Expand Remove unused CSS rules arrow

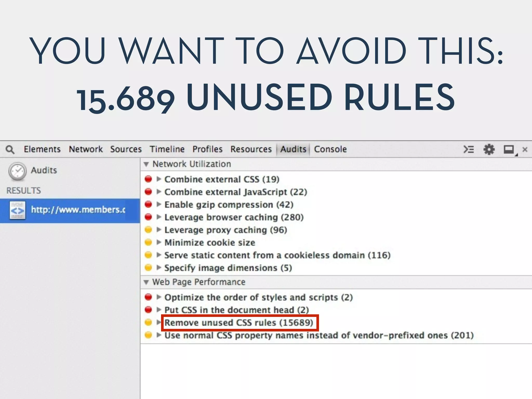(x=159, y=322)
